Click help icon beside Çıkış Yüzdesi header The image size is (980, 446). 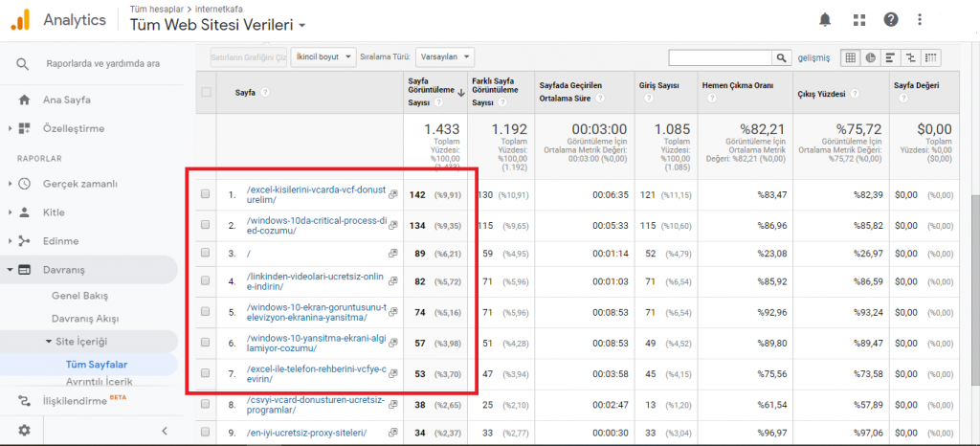(x=855, y=94)
